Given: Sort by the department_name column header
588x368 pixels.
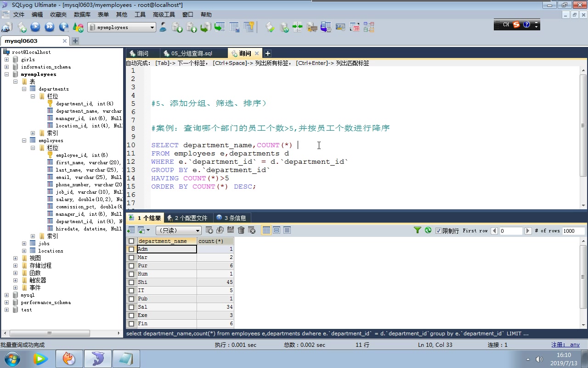Looking at the screenshot, I should click(x=167, y=241).
